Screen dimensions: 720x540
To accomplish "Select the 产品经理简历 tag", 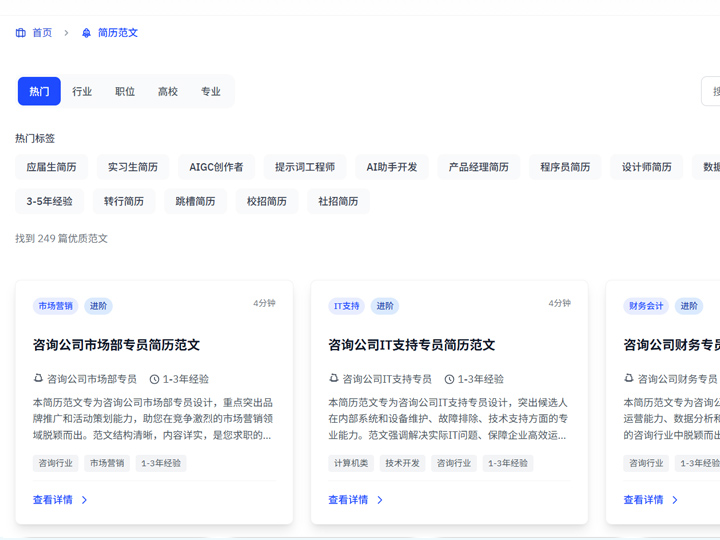I will pos(479,167).
